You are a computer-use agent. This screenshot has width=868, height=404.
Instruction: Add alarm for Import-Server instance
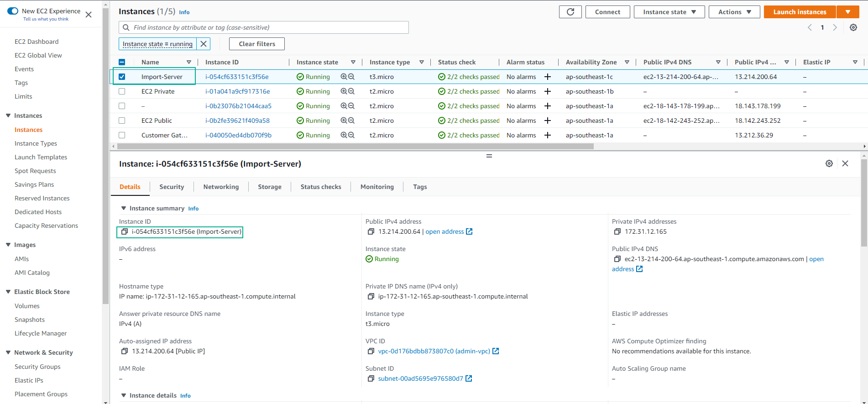pos(548,77)
